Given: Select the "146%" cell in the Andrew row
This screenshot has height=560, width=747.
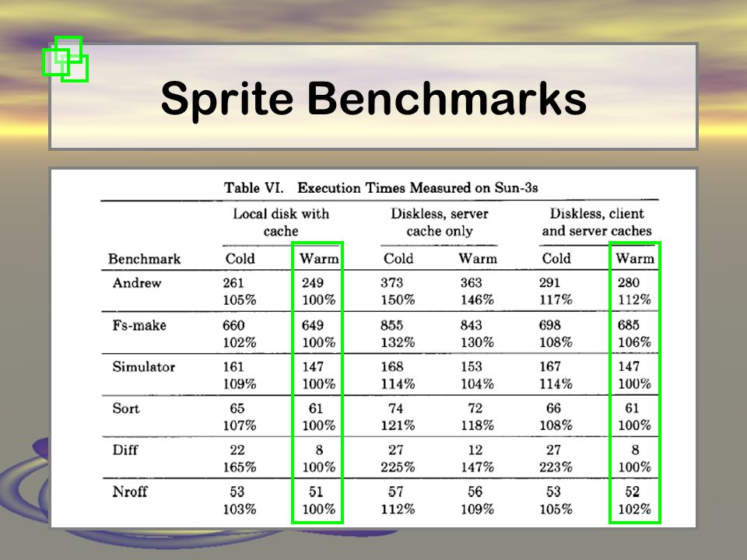Looking at the screenshot, I should [477, 300].
